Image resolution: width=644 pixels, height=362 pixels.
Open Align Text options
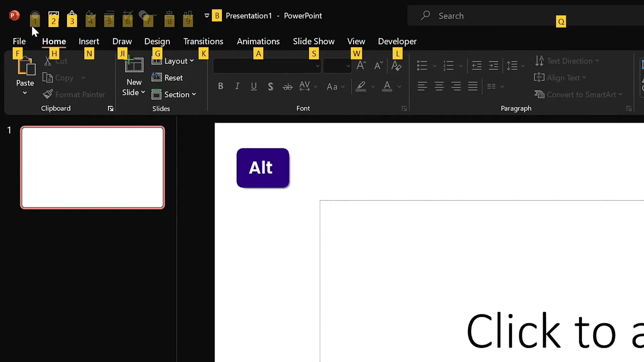(560, 78)
